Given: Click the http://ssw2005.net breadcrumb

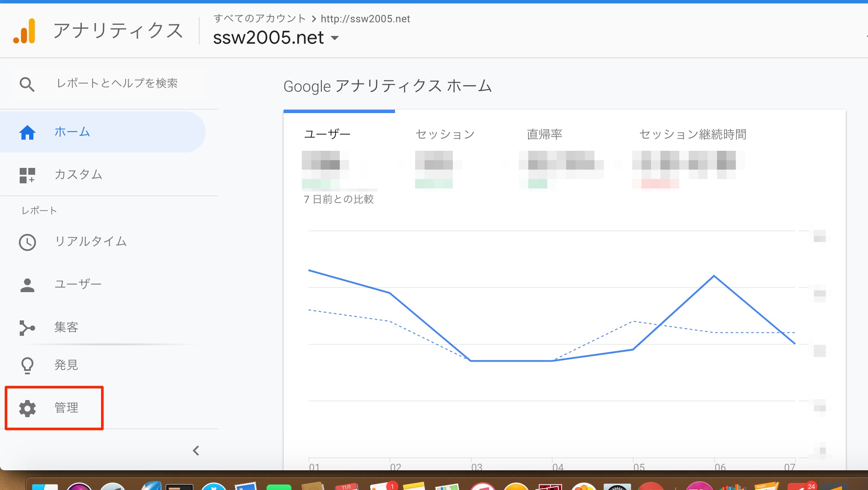Looking at the screenshot, I should 365,19.
